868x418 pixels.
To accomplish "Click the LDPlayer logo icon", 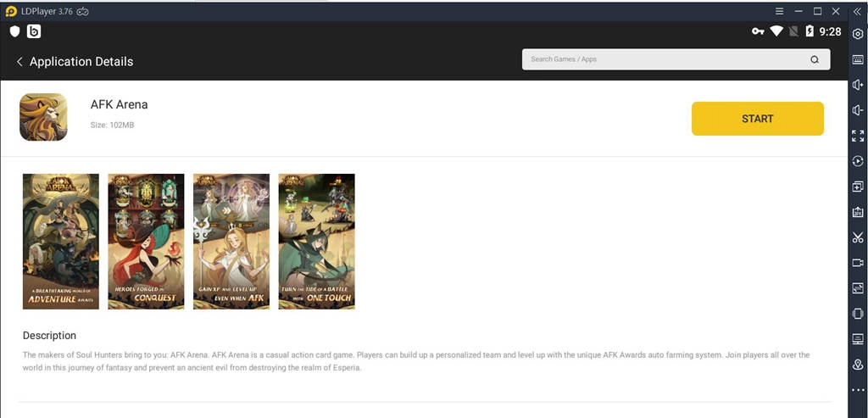I will [10, 11].
